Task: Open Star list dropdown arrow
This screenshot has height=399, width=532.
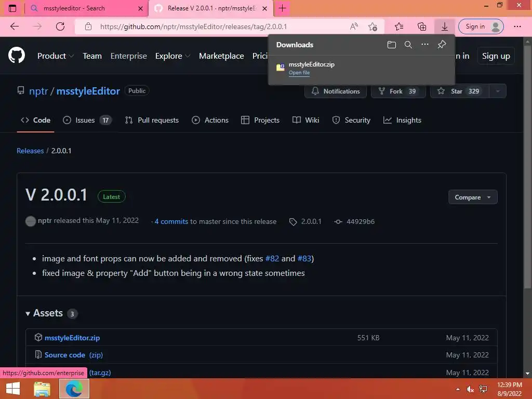Action: click(497, 91)
